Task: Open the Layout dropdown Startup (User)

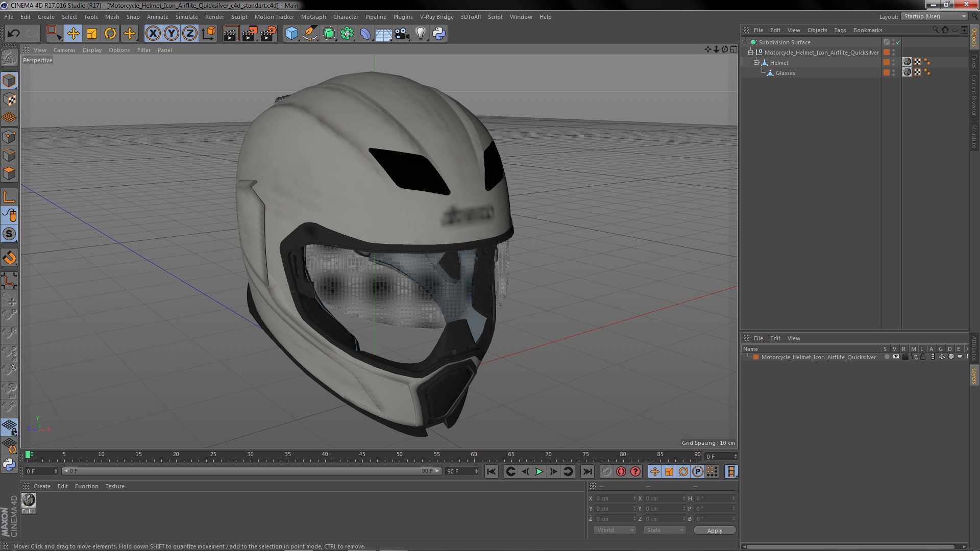Action: (x=935, y=17)
